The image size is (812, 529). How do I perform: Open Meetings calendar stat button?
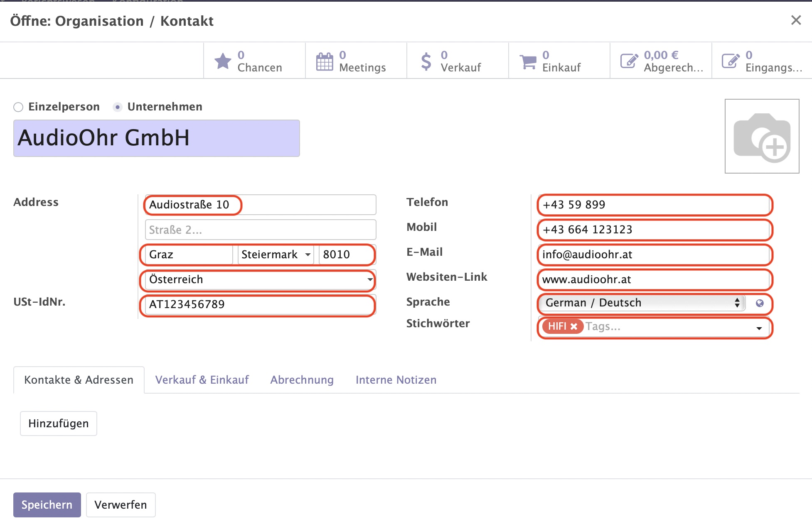pos(356,61)
